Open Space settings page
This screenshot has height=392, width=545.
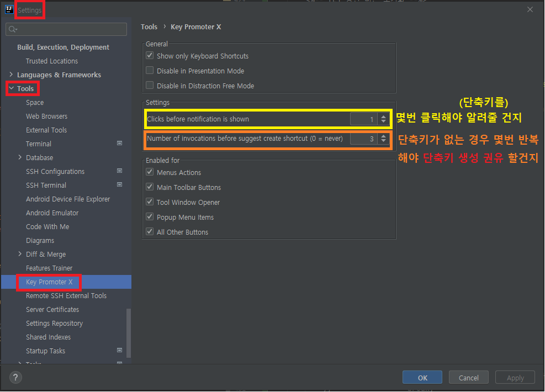click(35, 103)
